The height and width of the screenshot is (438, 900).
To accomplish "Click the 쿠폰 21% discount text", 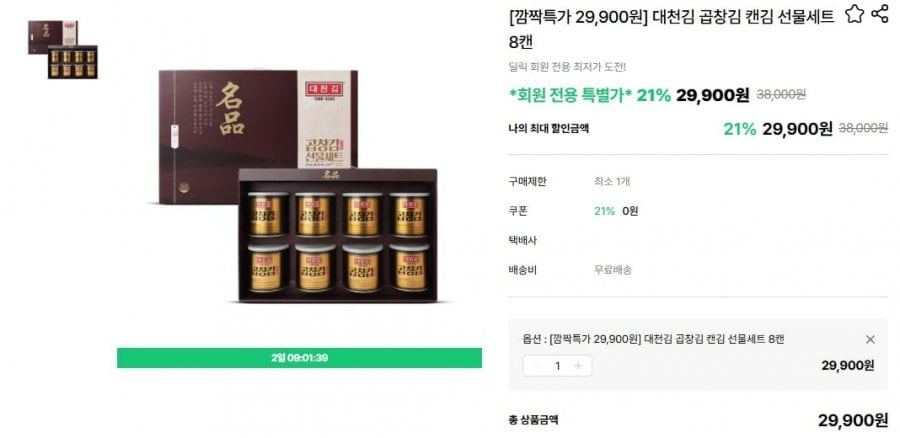I will [x=604, y=211].
